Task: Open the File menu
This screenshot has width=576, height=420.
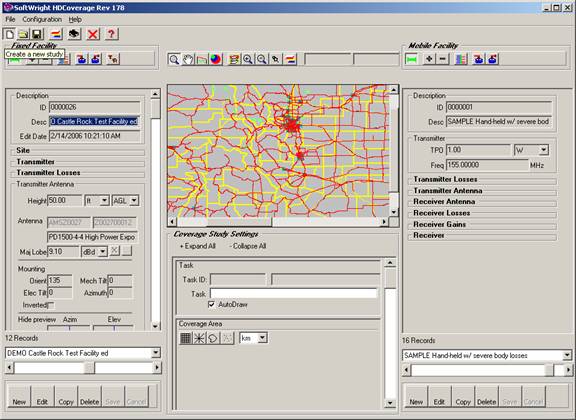Action: 10,19
